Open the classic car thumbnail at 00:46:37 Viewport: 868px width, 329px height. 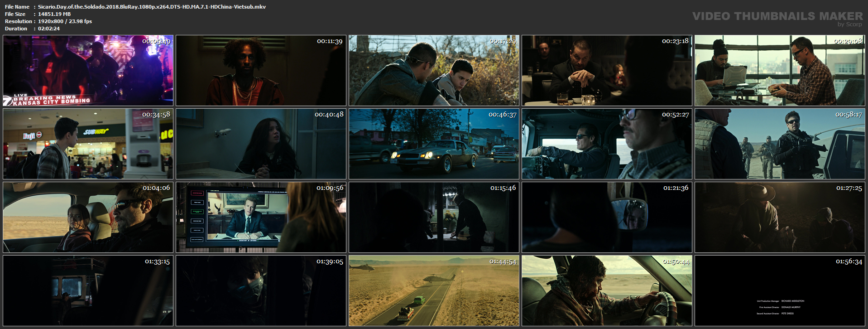click(x=434, y=144)
